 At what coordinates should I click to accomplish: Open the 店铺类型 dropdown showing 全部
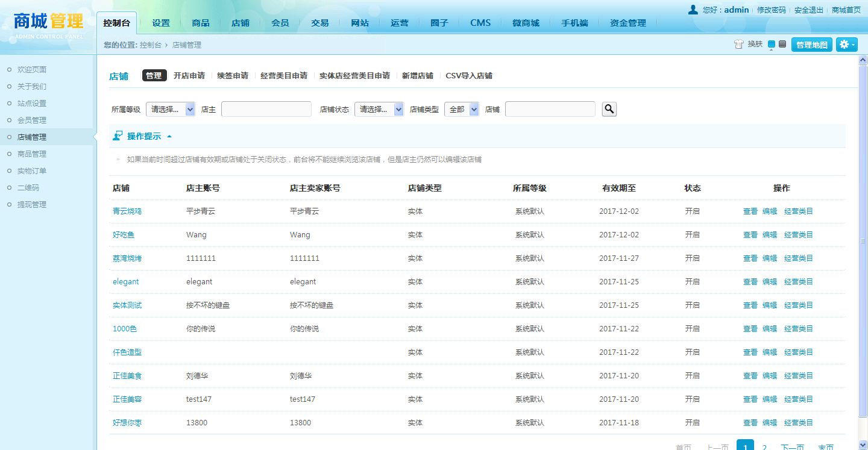(x=462, y=109)
